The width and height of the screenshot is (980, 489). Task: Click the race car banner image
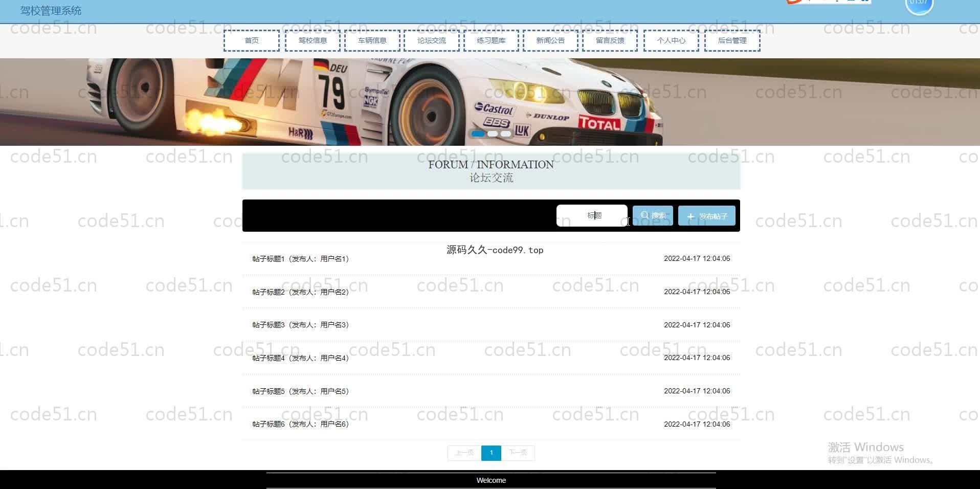tap(490, 102)
